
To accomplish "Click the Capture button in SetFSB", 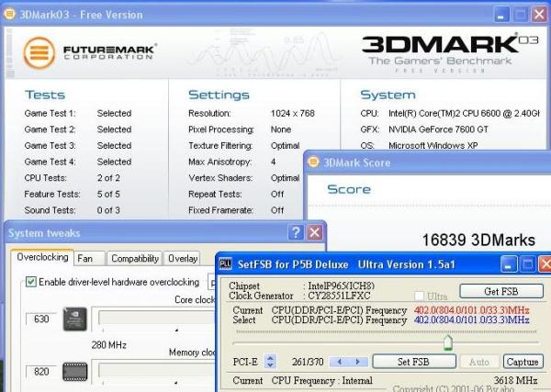I will point(523,362).
